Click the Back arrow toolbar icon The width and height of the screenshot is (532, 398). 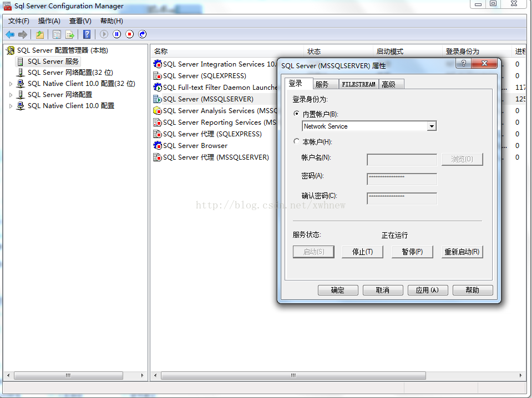(10, 34)
